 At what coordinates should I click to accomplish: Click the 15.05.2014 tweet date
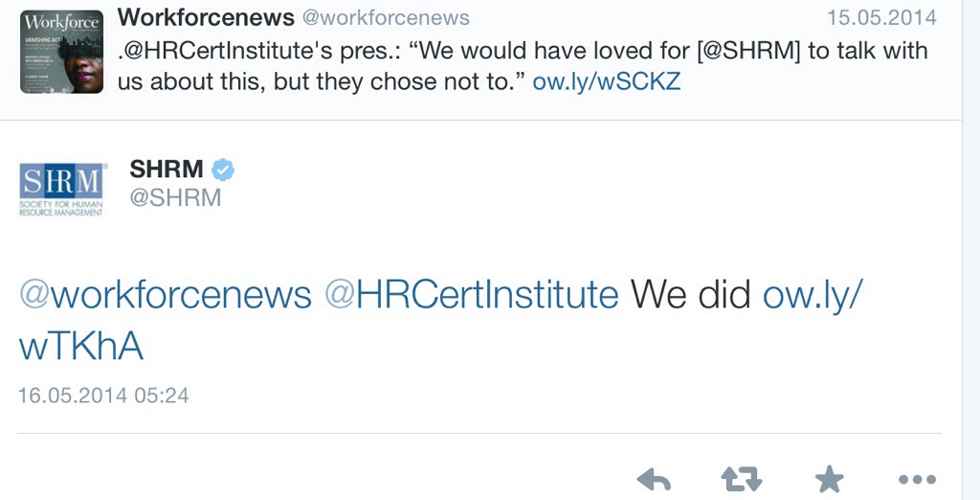coord(881,18)
